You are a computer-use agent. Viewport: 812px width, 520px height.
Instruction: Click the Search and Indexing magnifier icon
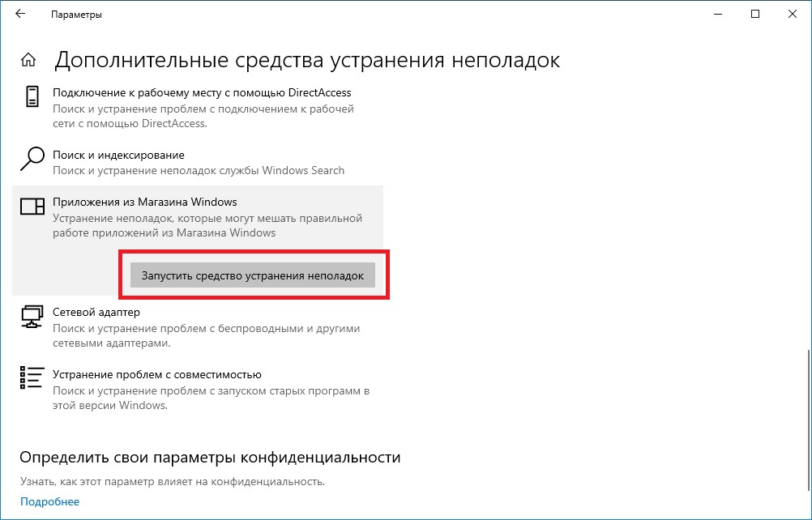(x=32, y=159)
